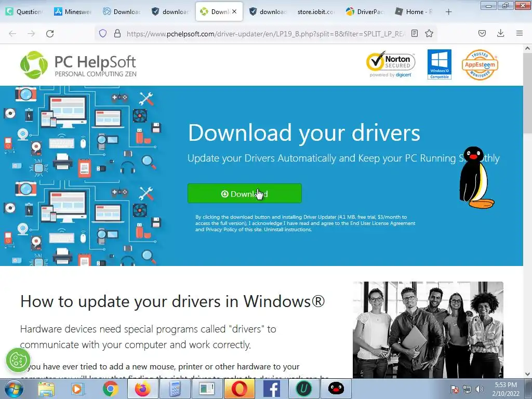Switch to the DriverPack tab
532x399 pixels.
point(365,12)
